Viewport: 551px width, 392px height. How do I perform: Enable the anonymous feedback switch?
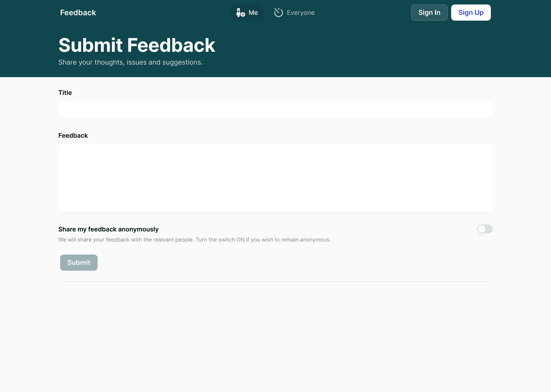[x=485, y=229]
